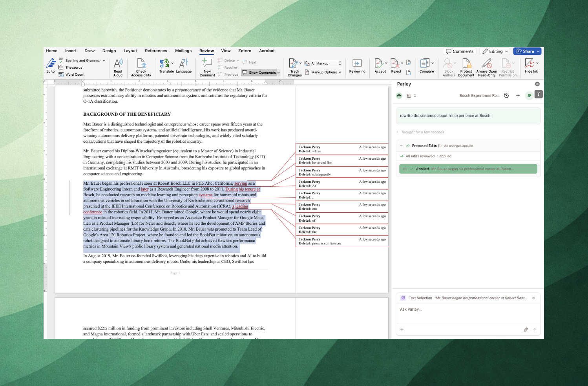Toggle Hide Ink
The image size is (588, 386).
[531, 66]
